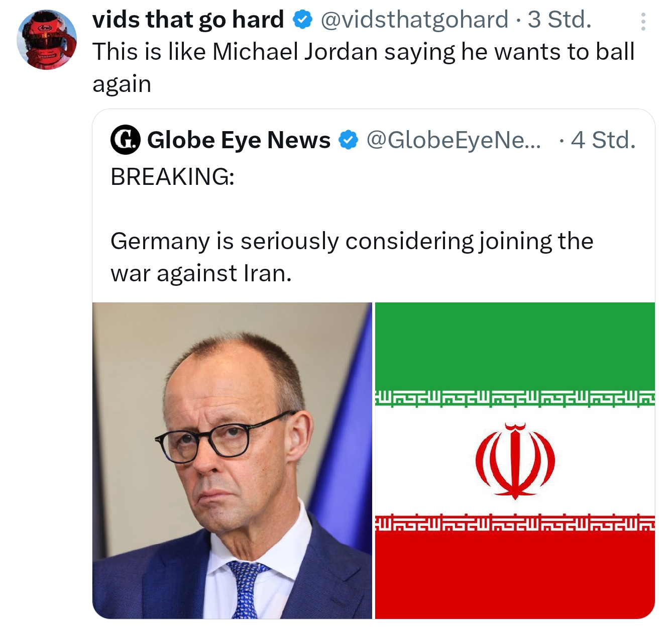Click the Globe Eye News account name
This screenshot has width=672, height=633.
click(x=239, y=140)
